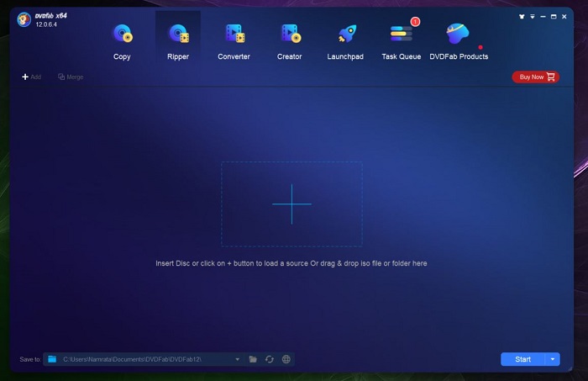Screen dimensions: 588x381
Task: Close the DVDFab window
Action: pos(564,17)
